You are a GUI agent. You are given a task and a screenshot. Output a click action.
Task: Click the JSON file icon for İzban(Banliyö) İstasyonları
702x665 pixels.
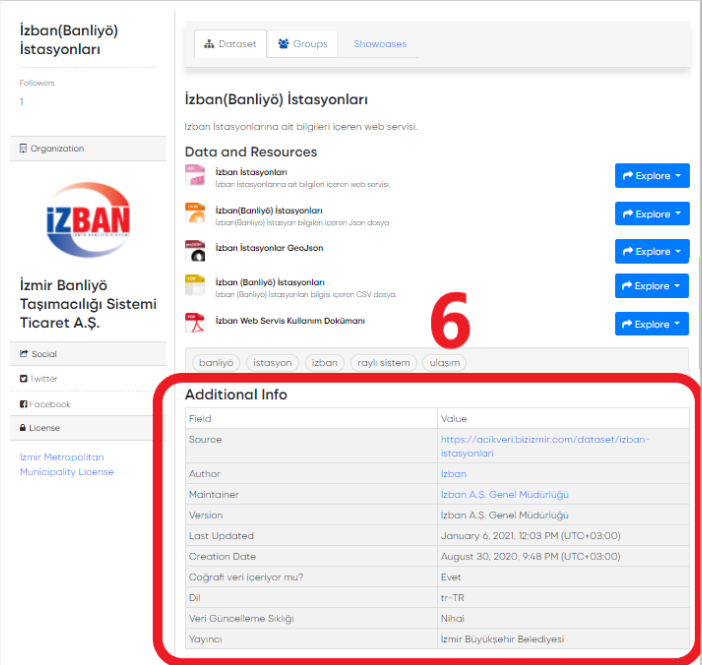point(195,214)
